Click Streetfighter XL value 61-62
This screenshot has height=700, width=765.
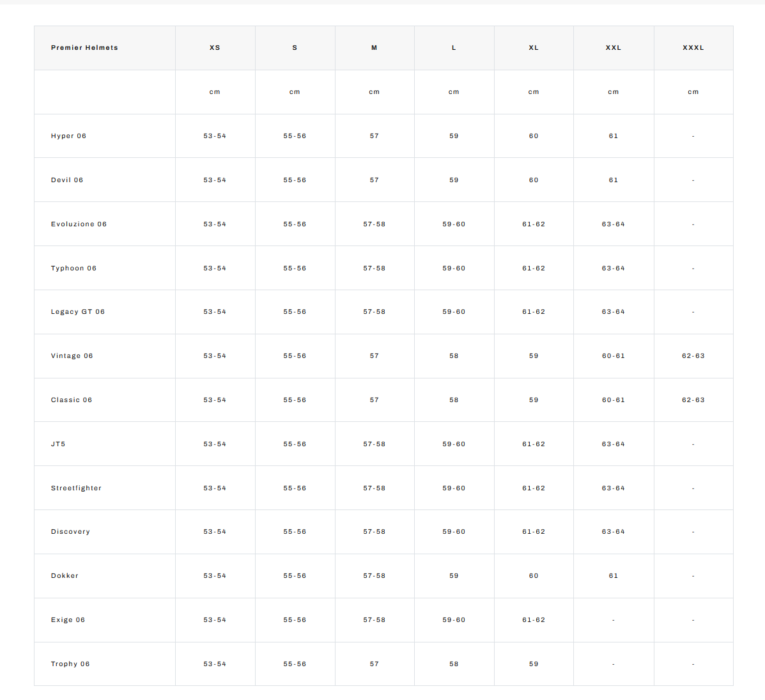(534, 488)
